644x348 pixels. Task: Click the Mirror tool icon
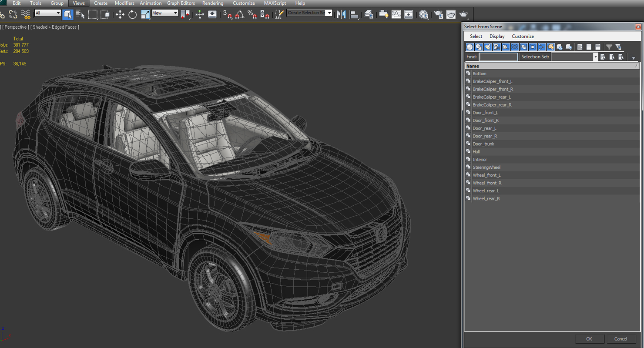point(342,14)
